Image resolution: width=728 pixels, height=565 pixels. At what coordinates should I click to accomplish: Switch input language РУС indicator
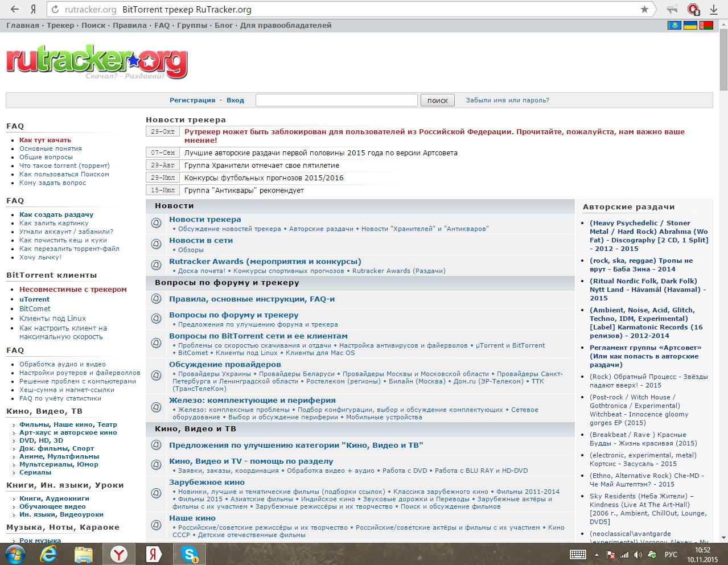click(671, 555)
